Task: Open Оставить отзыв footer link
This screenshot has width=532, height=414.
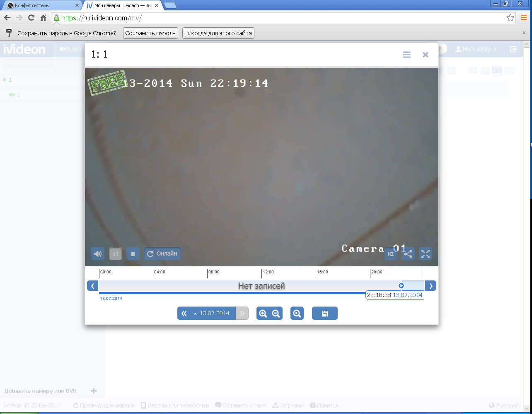Action: pyautogui.click(x=240, y=405)
